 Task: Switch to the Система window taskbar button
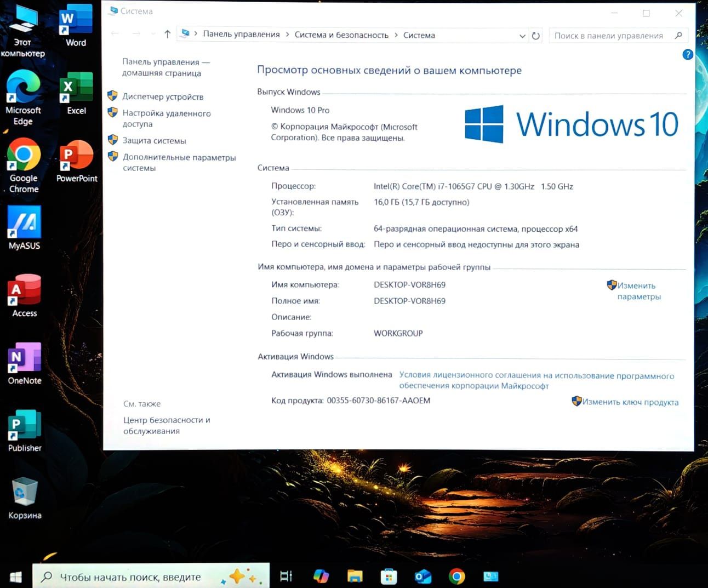[490, 576]
